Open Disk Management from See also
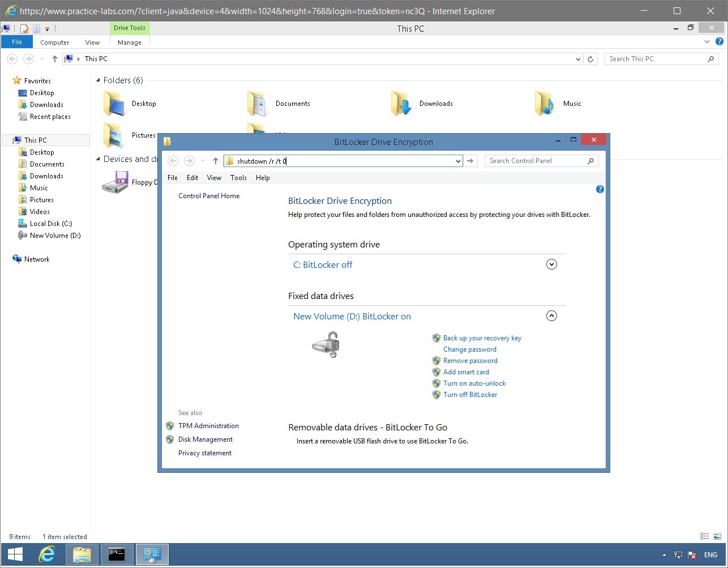Image resolution: width=728 pixels, height=568 pixels. tap(205, 439)
